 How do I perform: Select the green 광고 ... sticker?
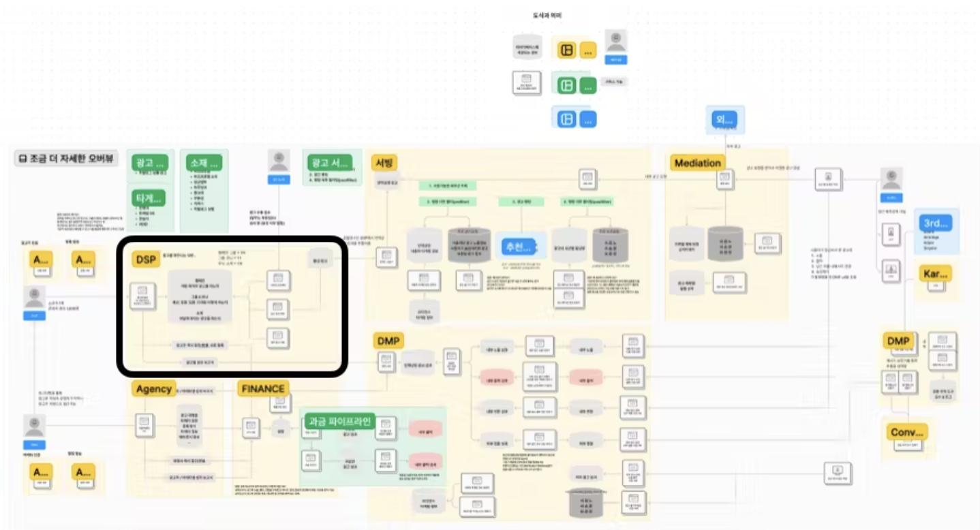click(151, 163)
